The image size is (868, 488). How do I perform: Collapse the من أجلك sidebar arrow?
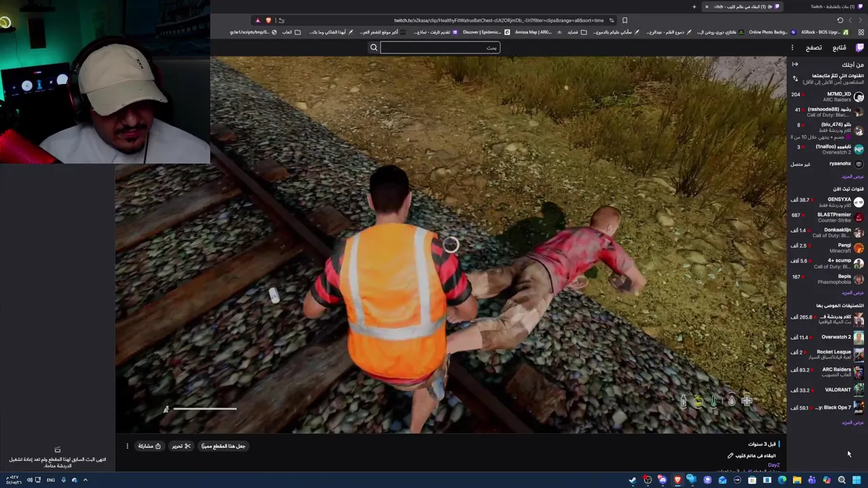point(795,64)
